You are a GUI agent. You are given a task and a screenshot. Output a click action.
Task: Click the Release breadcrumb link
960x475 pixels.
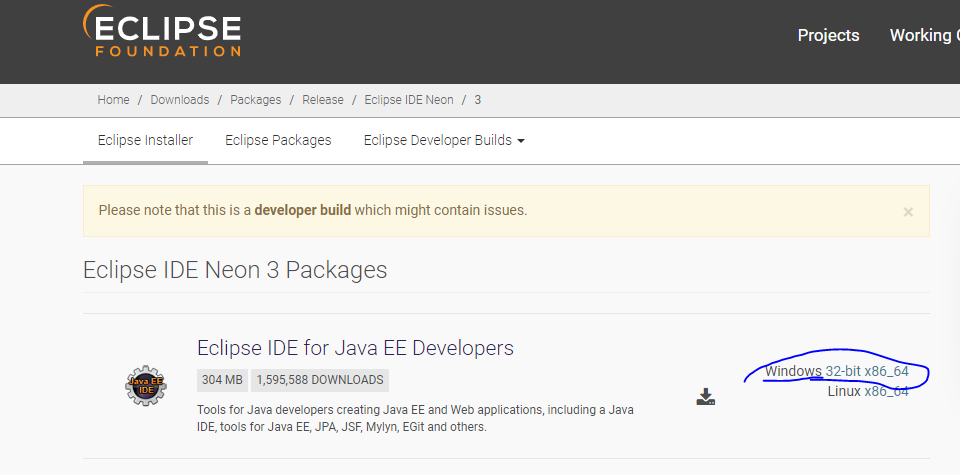322,100
